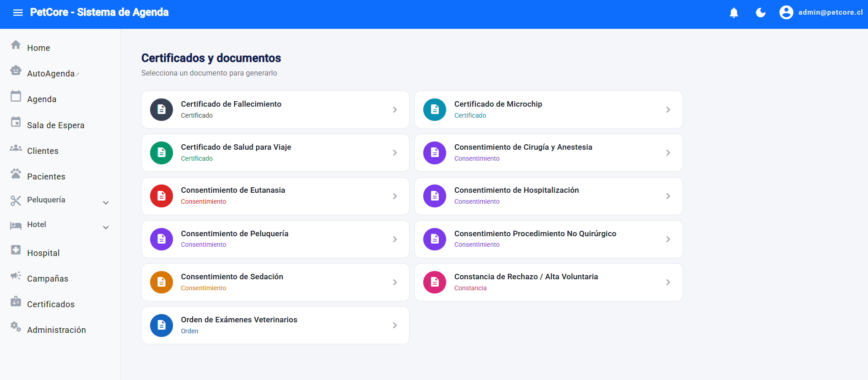Click the Pacientes paw icon
The height and width of the screenshot is (380, 868).
coord(16,174)
